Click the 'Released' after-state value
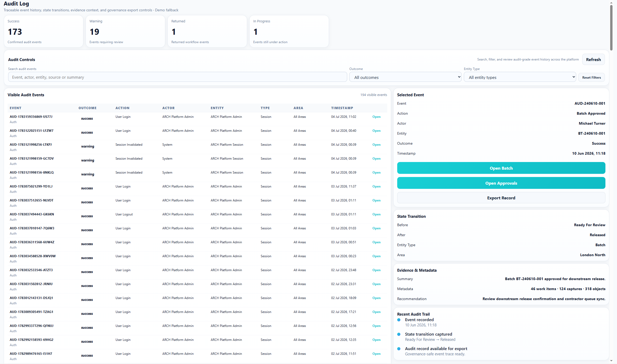The width and height of the screenshot is (617, 364). 597,235
